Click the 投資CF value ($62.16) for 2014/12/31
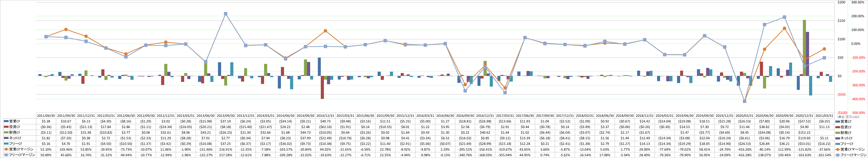 pyautogui.click(x=326, y=127)
